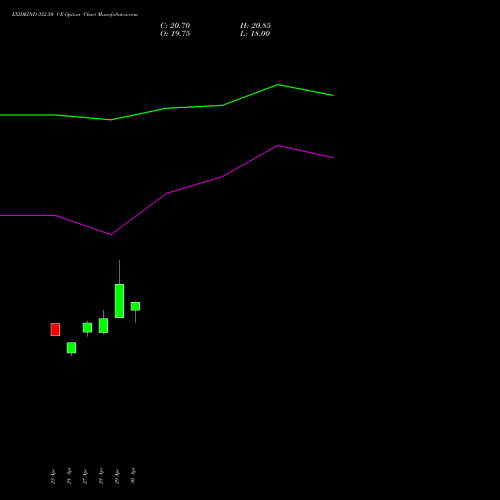
Task: Click the 27 Apr date axis label
Action: click(x=85, y=476)
